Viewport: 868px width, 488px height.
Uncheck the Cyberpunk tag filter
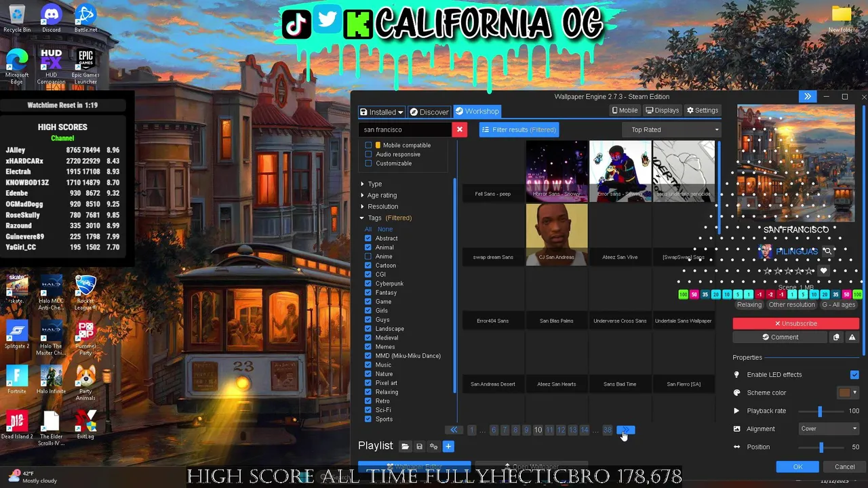368,283
